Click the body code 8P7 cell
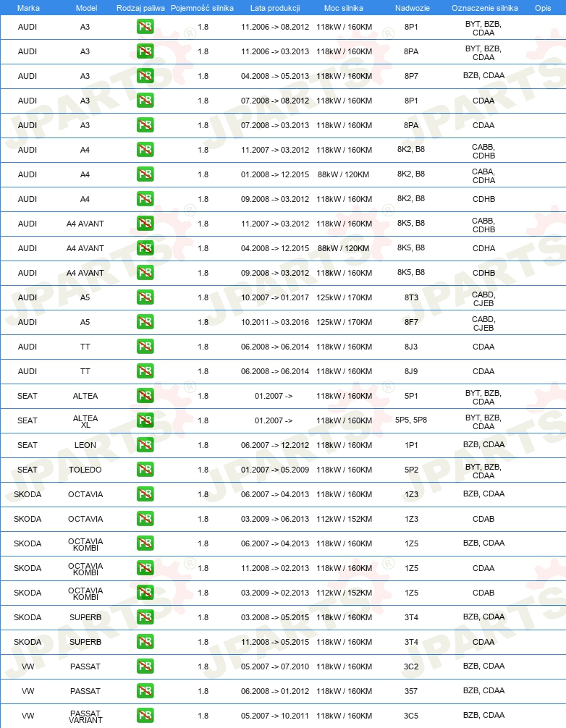The image size is (566, 728). point(411,76)
